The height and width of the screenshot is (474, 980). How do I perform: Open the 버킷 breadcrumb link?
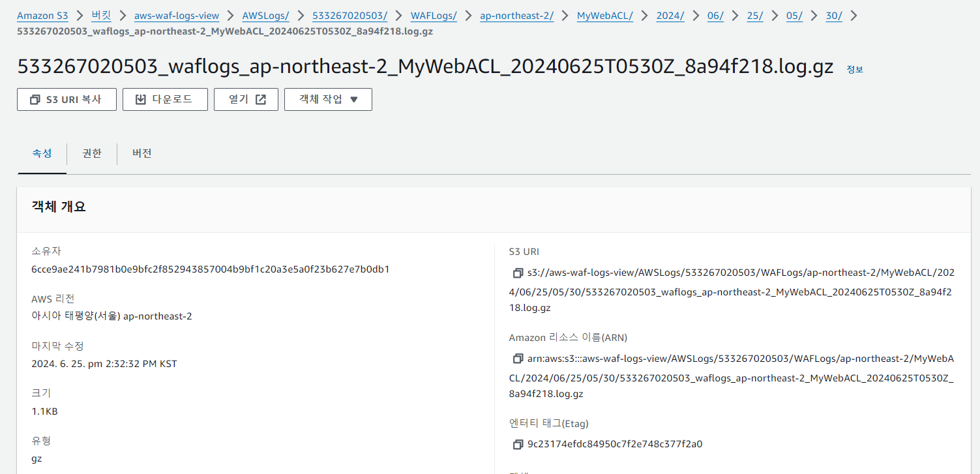(x=101, y=16)
